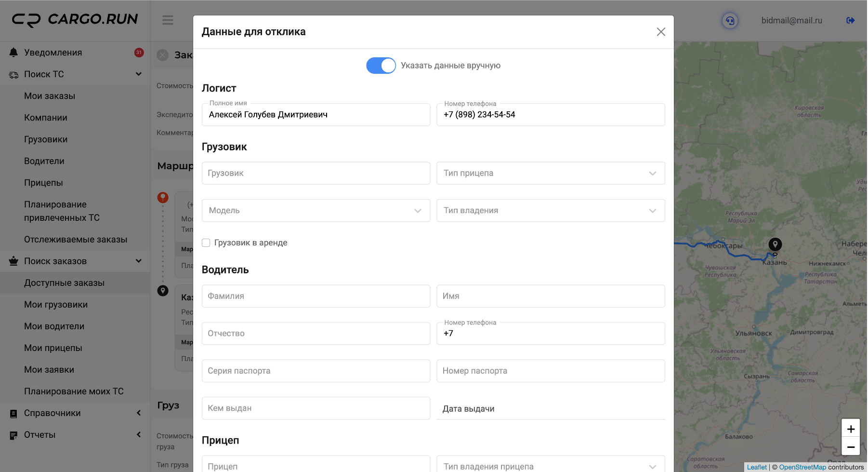Disable the manual data entry toggle
This screenshot has width=868, height=472.
381,66
